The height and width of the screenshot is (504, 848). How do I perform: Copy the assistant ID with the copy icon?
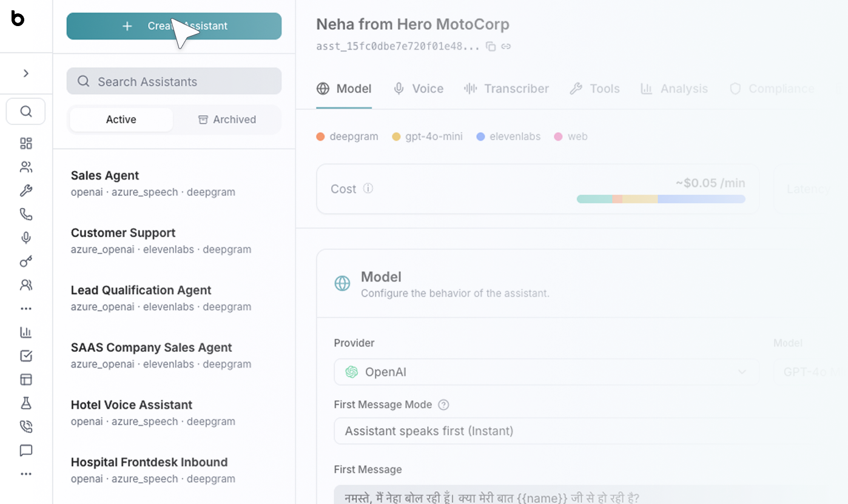click(491, 47)
